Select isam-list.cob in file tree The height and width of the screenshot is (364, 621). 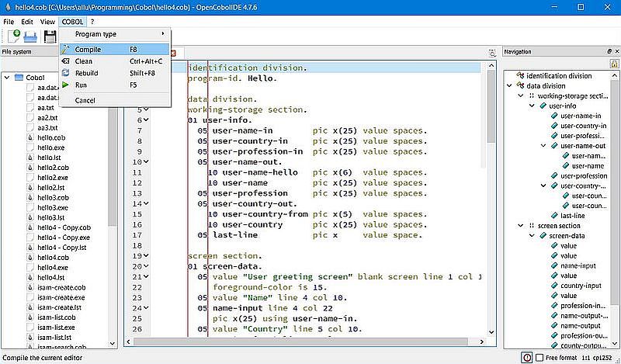point(57,317)
